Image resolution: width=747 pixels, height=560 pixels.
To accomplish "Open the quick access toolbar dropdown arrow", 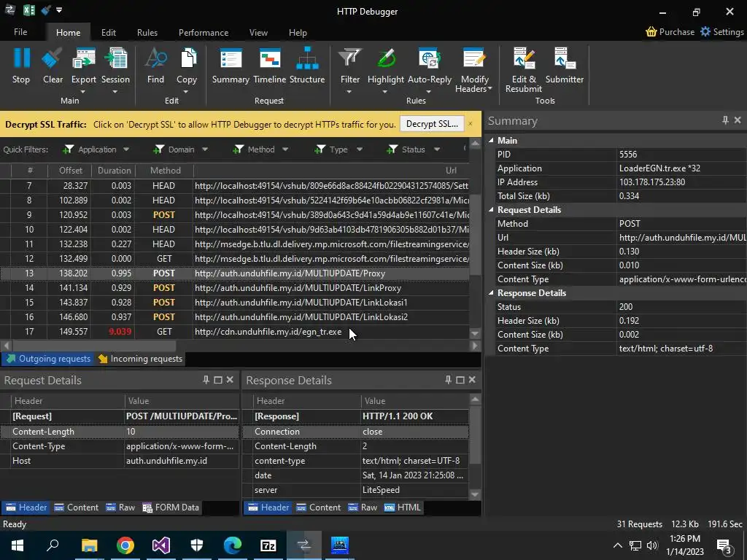I will point(59,10).
